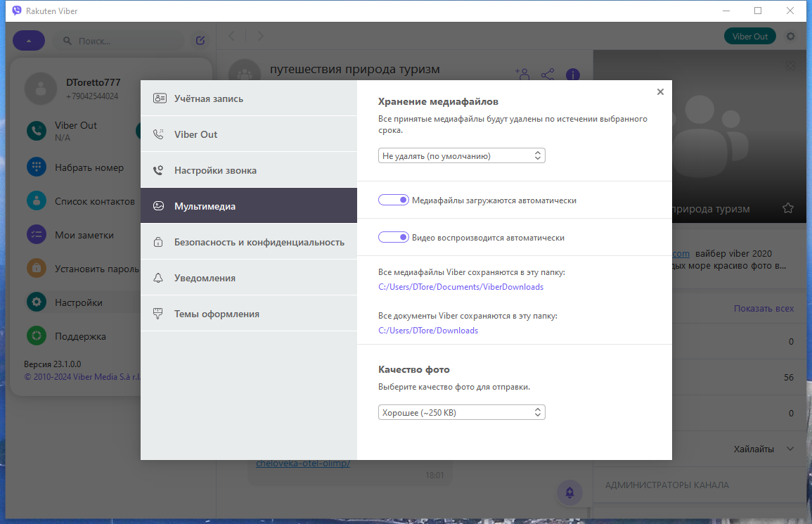Click Показать всех link
This screenshot has height=524, width=812.
coord(763,308)
